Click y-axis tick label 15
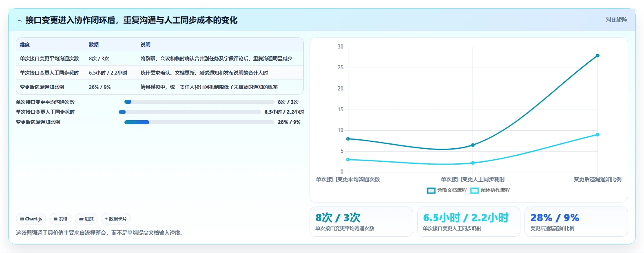Image resolution: width=644 pixels, height=253 pixels. [x=341, y=110]
